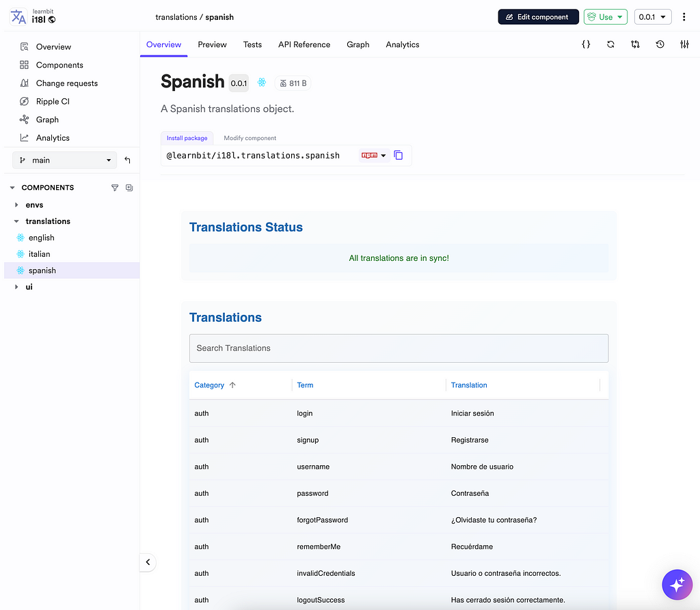Open the npm package manager dropdown
This screenshot has width=700, height=610.
[x=374, y=155]
